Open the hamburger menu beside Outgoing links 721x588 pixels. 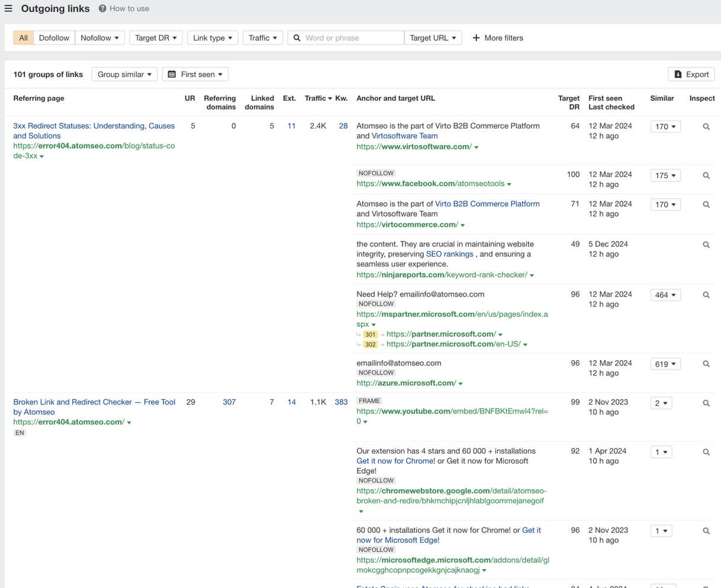8,8
